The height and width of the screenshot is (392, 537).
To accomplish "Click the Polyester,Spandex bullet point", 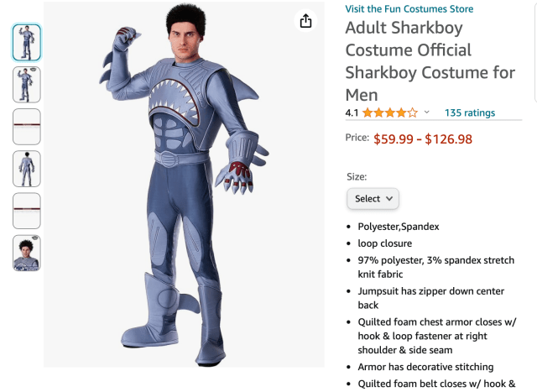I will tap(399, 227).
